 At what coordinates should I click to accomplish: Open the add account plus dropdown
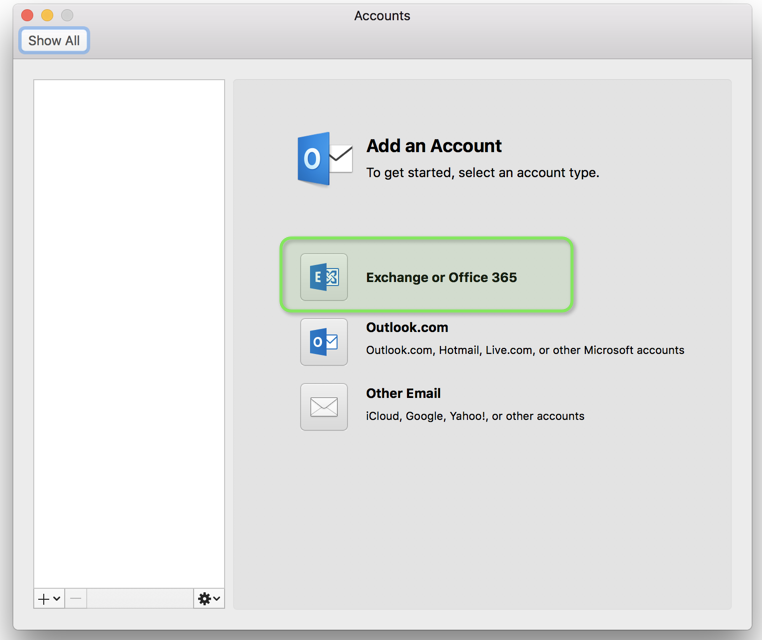49,599
